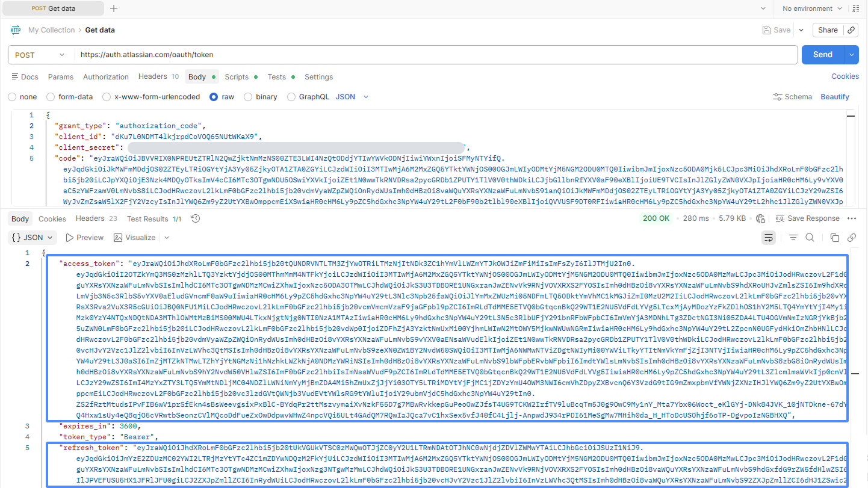Expand the tab list chevron

pyautogui.click(x=763, y=8)
